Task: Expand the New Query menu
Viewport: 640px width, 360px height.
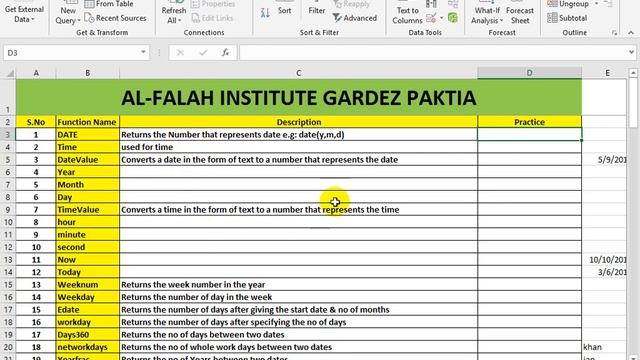Action: 68,15
